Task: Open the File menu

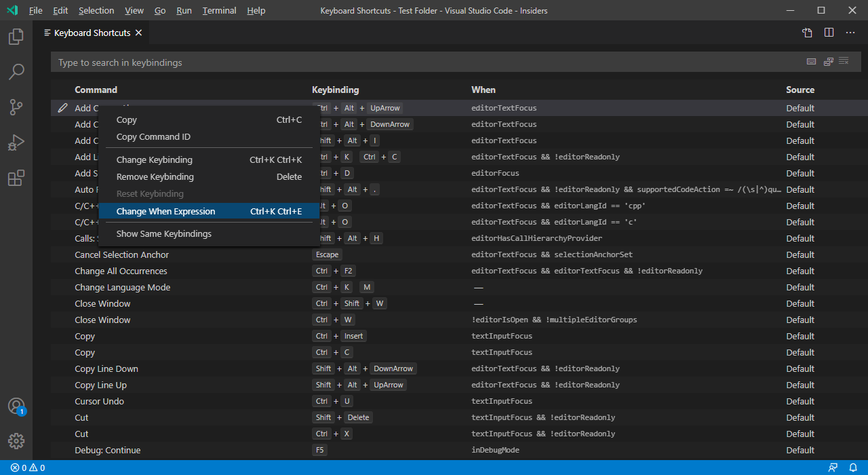Action: (x=36, y=10)
